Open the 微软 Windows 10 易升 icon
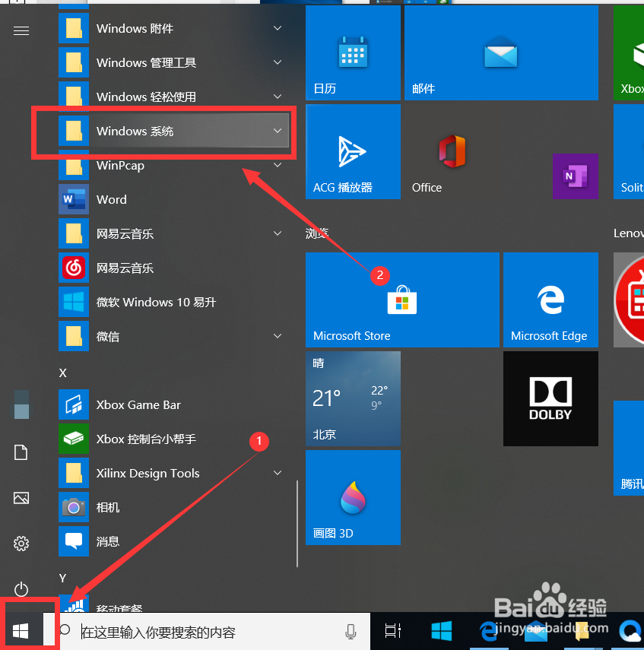This screenshot has height=650, width=644. pyautogui.click(x=74, y=302)
